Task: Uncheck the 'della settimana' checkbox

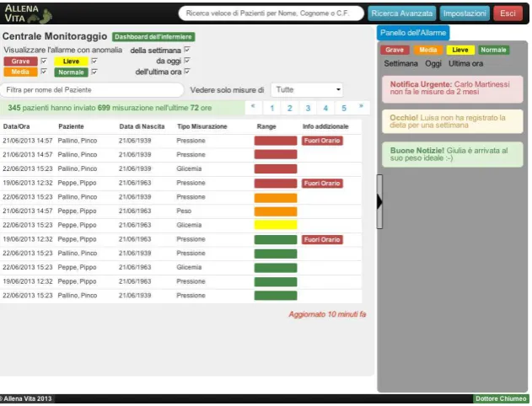Action: click(x=187, y=50)
